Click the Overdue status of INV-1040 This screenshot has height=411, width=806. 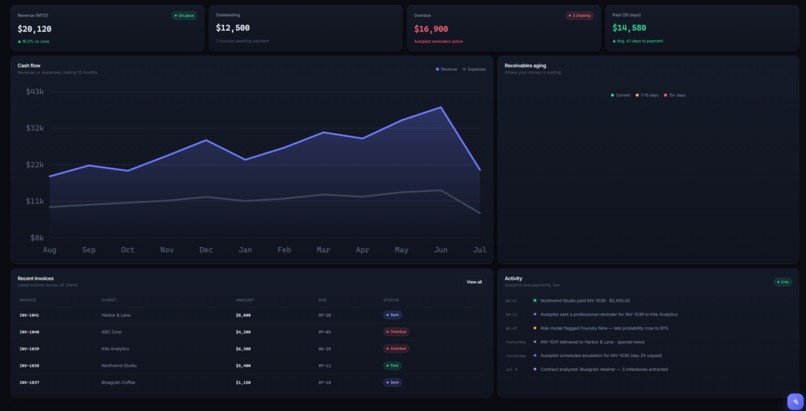396,332
